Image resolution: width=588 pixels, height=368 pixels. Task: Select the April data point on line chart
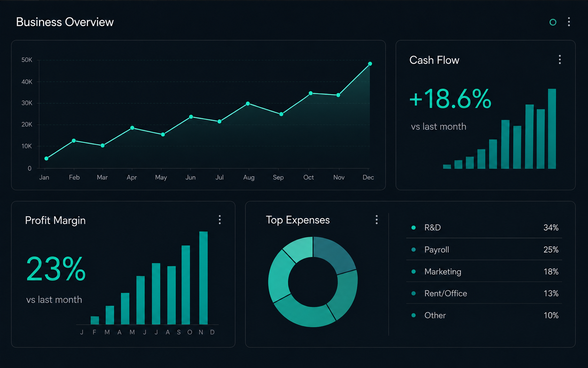(132, 128)
